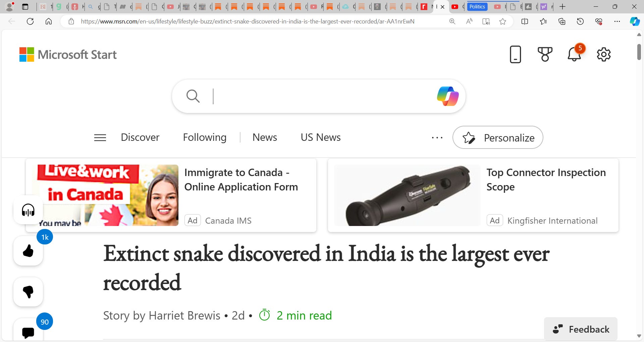Click the scrollbar up arrow
Image resolution: width=644 pixels, height=342 pixels.
(639, 35)
